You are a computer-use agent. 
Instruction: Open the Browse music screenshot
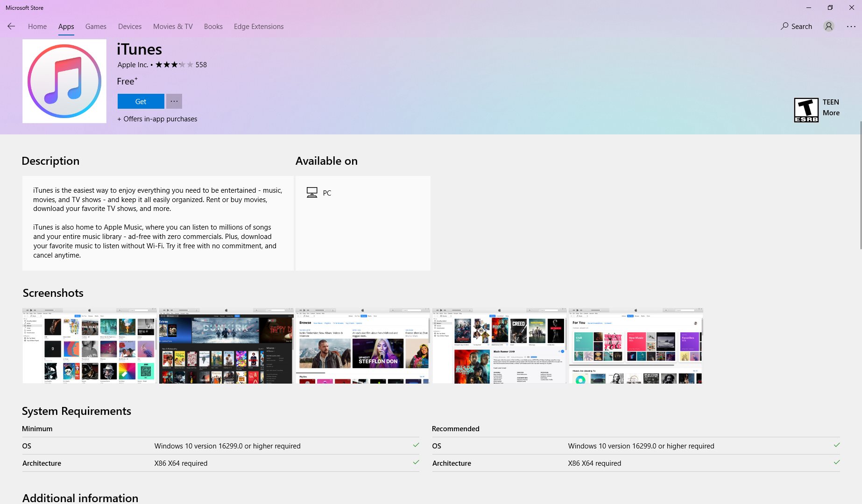click(363, 346)
